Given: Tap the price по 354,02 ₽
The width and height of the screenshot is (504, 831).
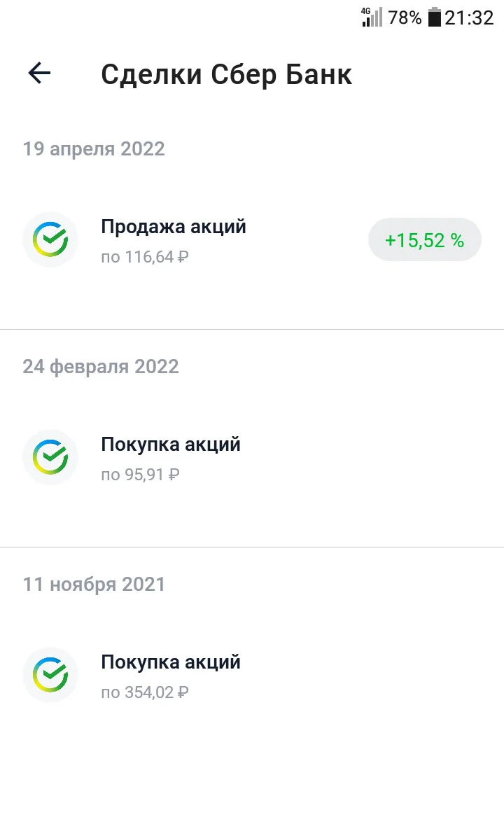Looking at the screenshot, I should coord(145,692).
